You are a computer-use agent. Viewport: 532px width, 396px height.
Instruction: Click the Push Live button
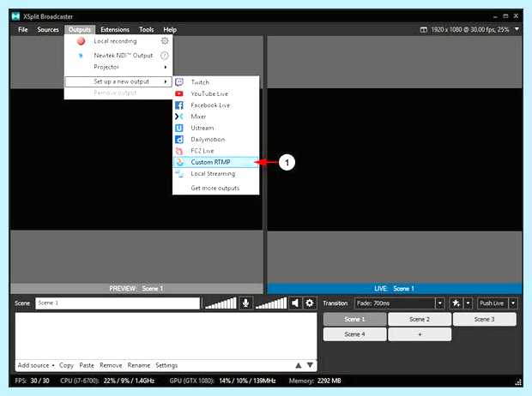click(492, 303)
